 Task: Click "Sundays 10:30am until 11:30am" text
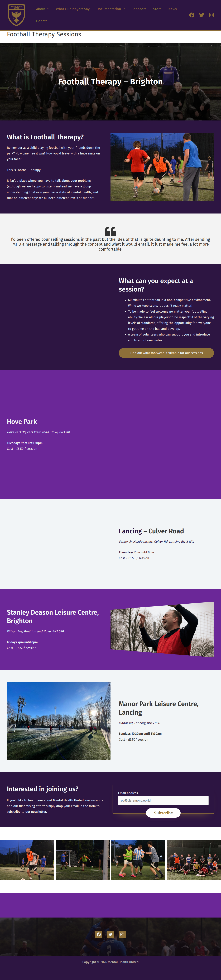pyautogui.click(x=140, y=734)
